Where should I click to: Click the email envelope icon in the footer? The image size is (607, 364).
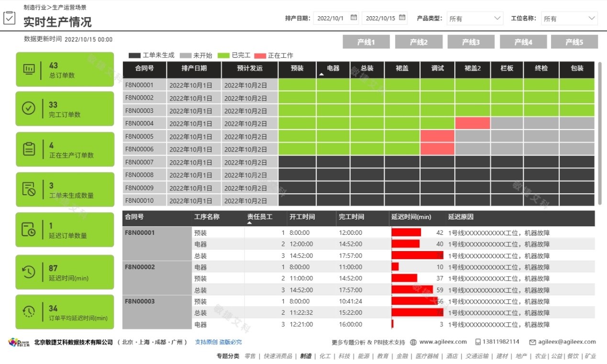point(532,342)
